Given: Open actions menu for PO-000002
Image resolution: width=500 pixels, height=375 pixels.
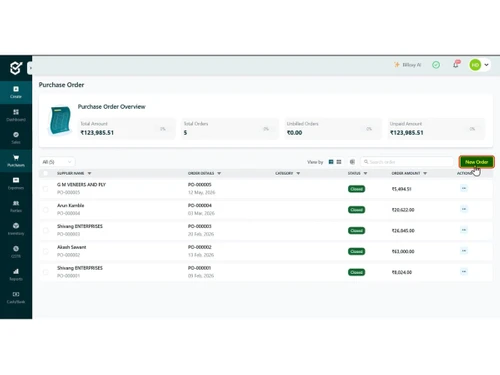Looking at the screenshot, I should coord(464,251).
